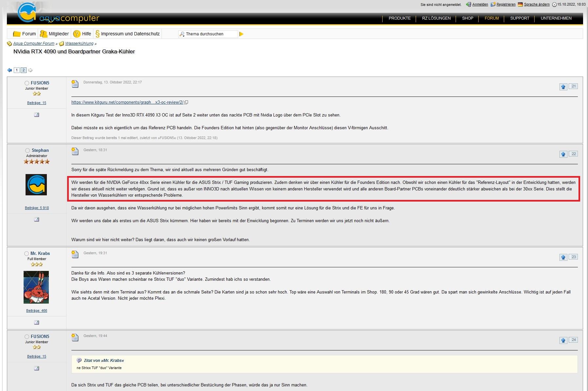588x391 pixels.
Task: Open search options magnifier icon
Action: [x=182, y=34]
